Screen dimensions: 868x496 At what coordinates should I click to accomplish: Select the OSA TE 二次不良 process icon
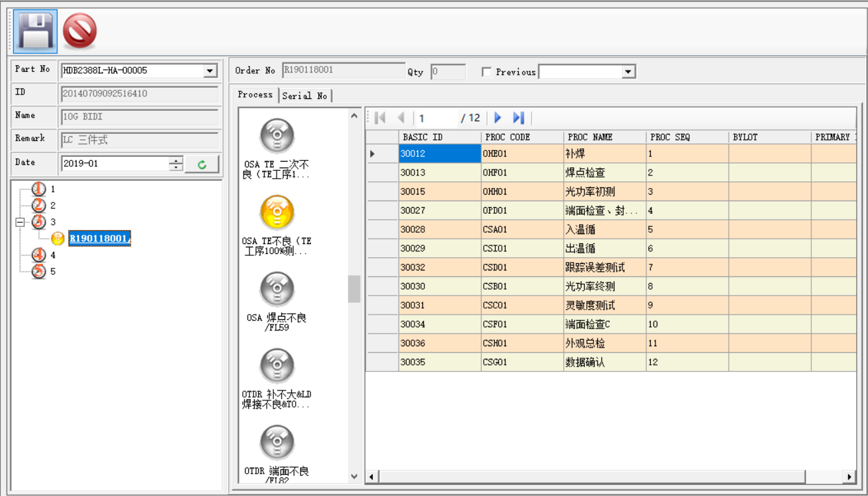(x=277, y=136)
